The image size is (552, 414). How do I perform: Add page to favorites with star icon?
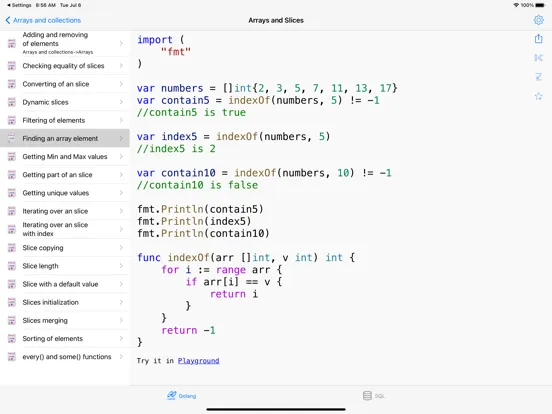click(538, 96)
